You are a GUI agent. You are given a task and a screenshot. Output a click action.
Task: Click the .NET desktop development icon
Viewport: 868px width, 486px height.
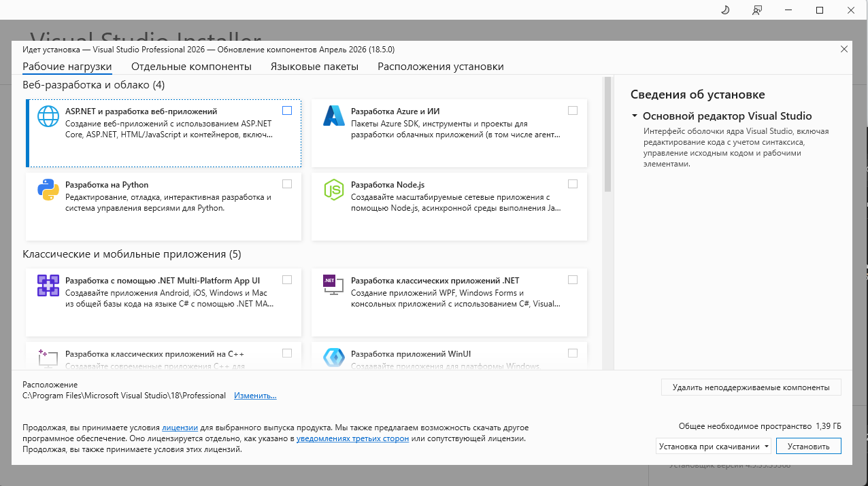click(x=334, y=285)
